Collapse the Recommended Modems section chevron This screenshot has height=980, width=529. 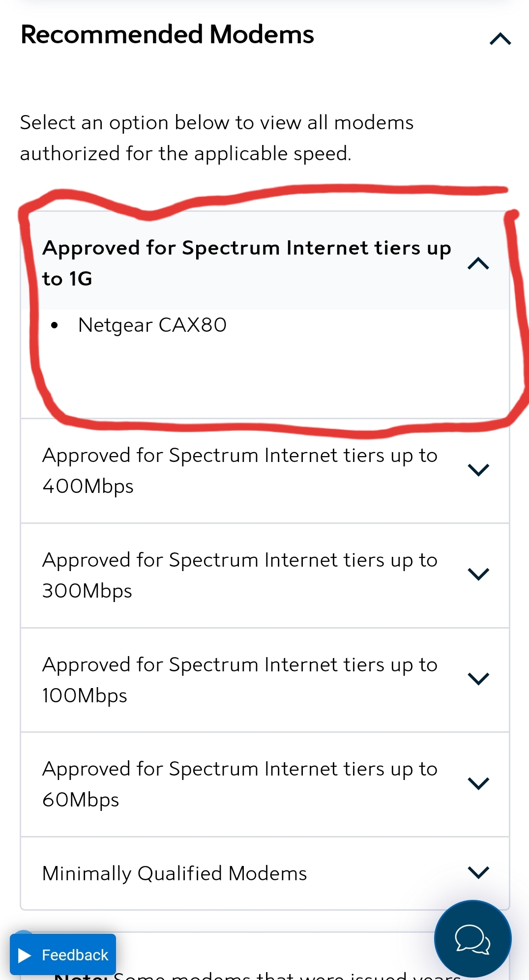[x=500, y=38]
